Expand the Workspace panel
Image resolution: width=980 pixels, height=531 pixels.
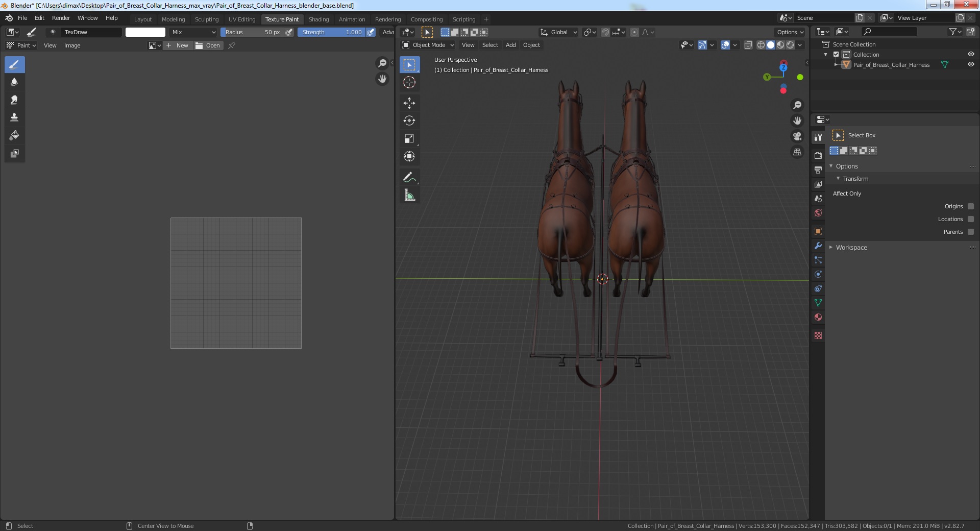coord(851,247)
